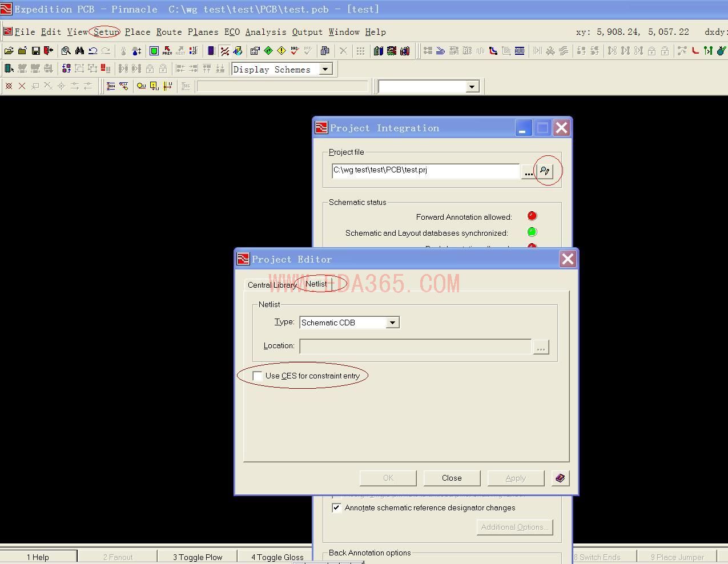Screen dimensions: 728x564
Task: Click the Additional Options button
Action: click(x=514, y=527)
